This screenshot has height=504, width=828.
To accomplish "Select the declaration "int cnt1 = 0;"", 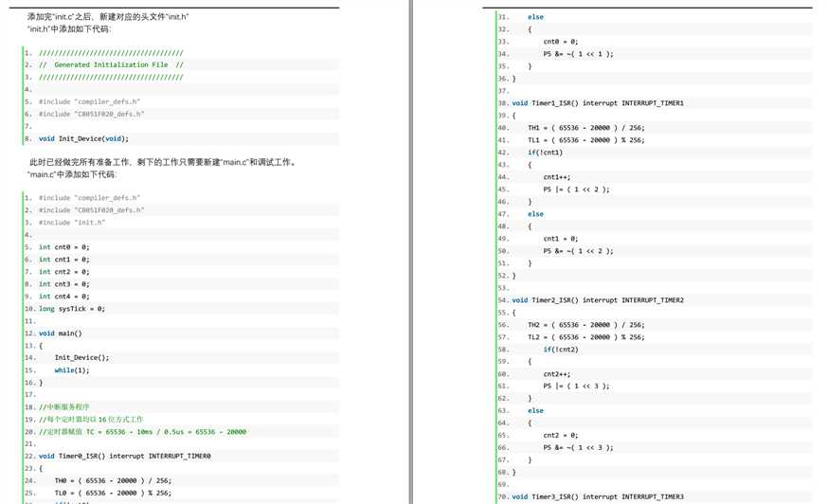I will (63, 260).
